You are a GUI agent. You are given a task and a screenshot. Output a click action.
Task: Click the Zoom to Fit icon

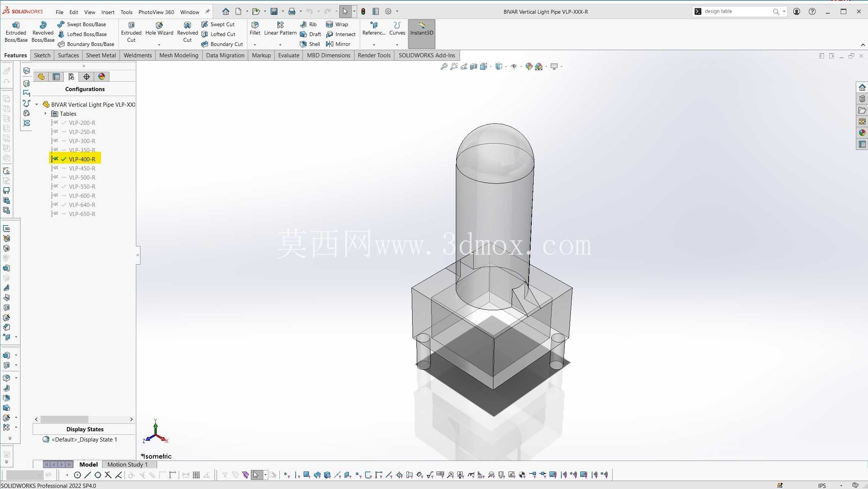(x=444, y=66)
